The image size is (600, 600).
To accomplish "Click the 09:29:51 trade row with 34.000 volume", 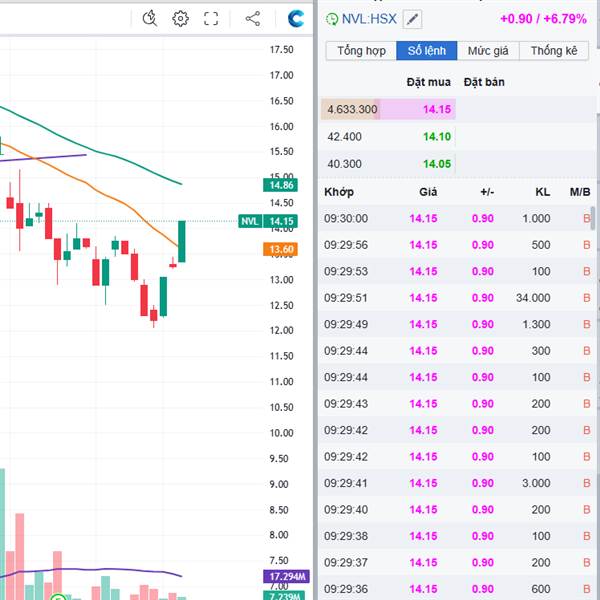I will click(455, 298).
